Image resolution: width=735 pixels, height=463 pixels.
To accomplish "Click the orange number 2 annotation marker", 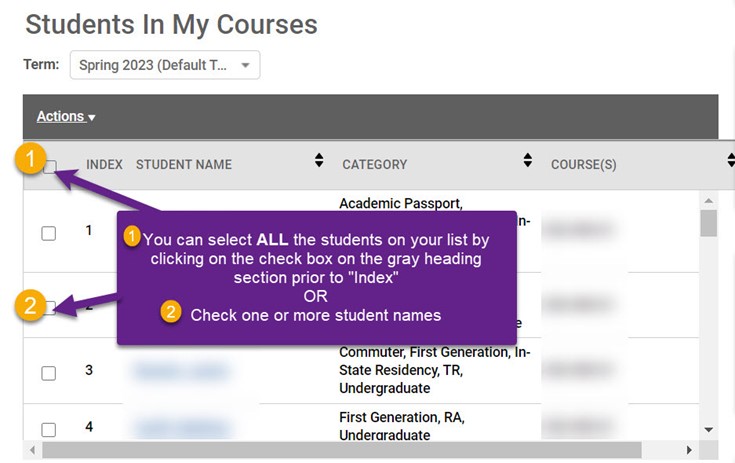I will coord(32,308).
